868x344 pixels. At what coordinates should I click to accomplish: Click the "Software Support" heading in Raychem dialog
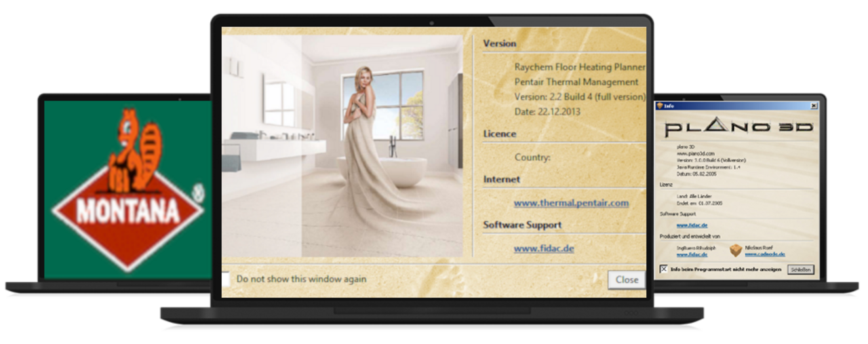523,225
